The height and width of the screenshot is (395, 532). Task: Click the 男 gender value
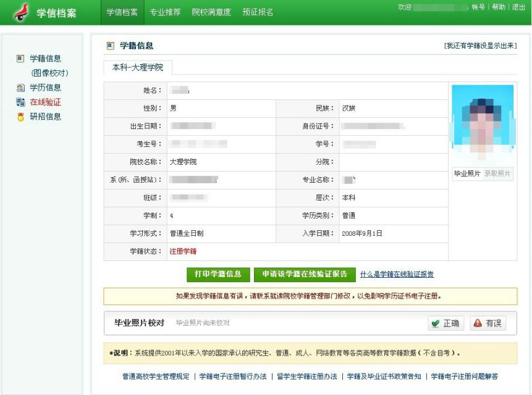point(173,109)
